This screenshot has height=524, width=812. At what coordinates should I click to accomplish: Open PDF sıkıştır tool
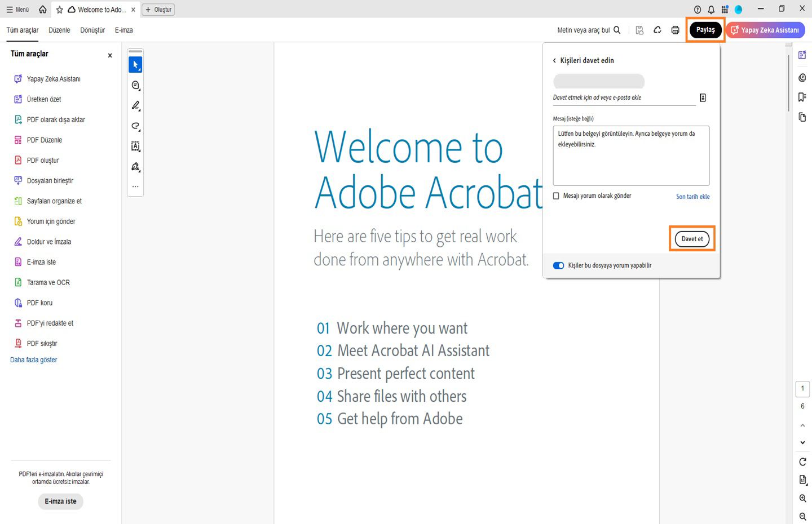[36, 343]
